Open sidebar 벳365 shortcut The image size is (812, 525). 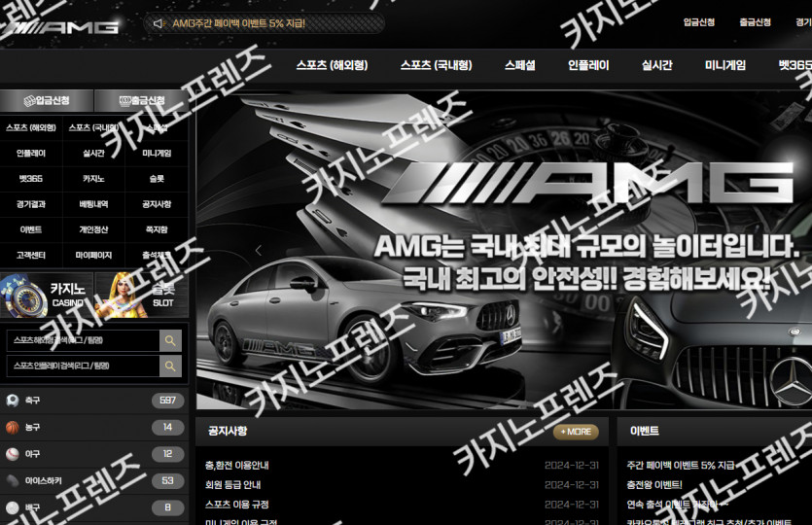pos(31,179)
